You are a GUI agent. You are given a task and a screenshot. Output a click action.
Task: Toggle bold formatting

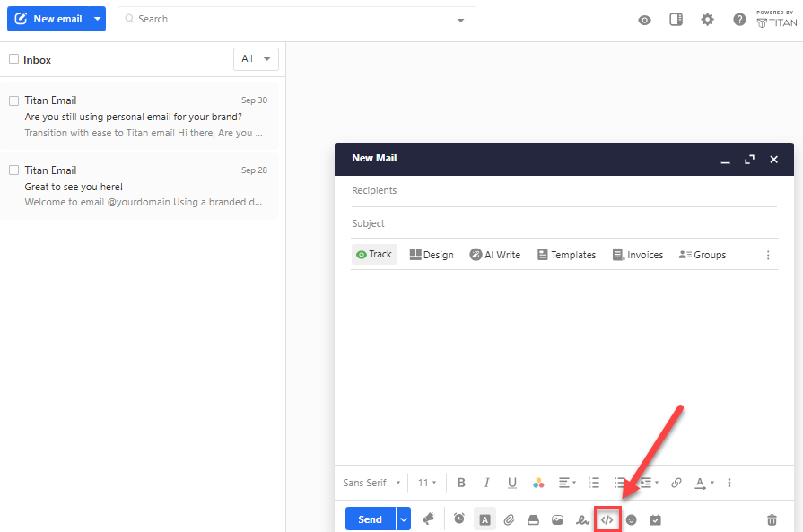[461, 483]
